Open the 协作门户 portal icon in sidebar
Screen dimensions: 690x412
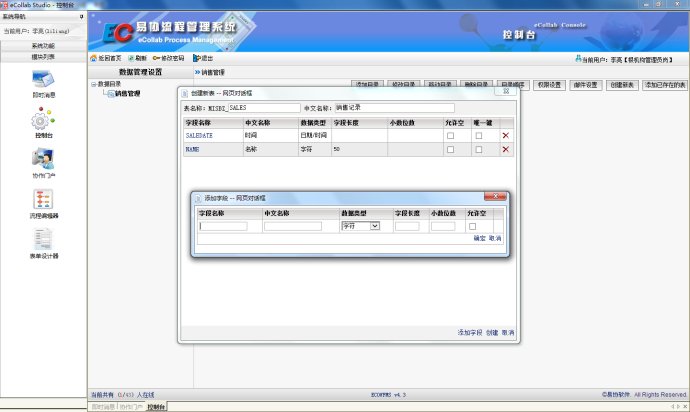(x=43, y=159)
